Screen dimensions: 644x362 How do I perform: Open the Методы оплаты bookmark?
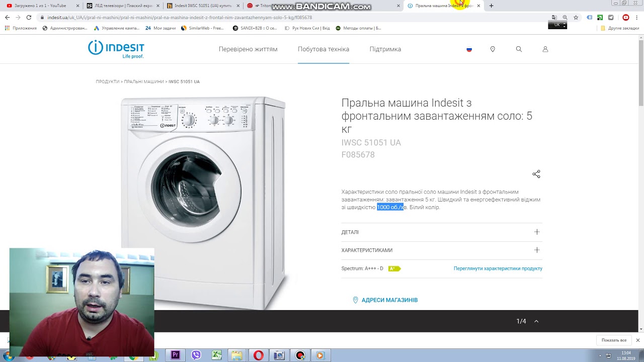tap(358, 28)
